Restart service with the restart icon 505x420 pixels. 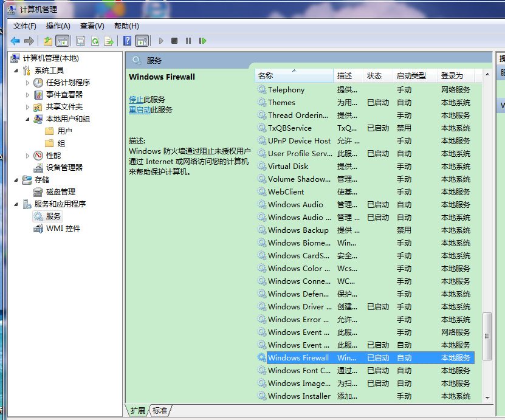pyautogui.click(x=202, y=41)
